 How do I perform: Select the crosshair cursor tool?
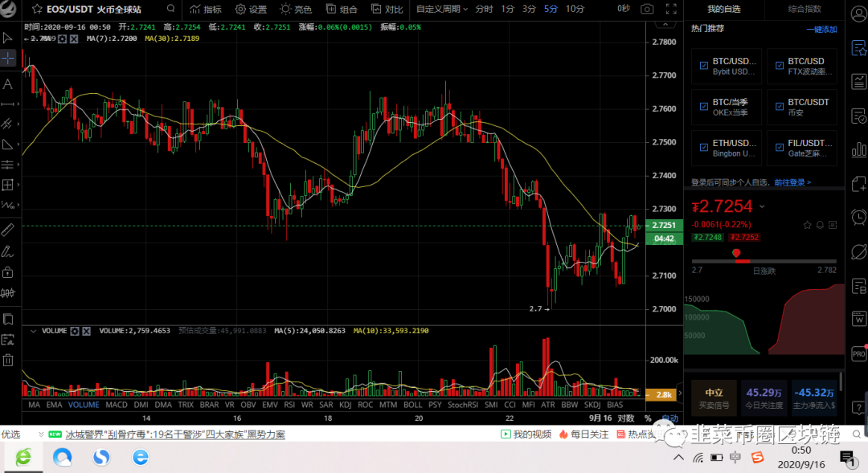(x=8, y=59)
